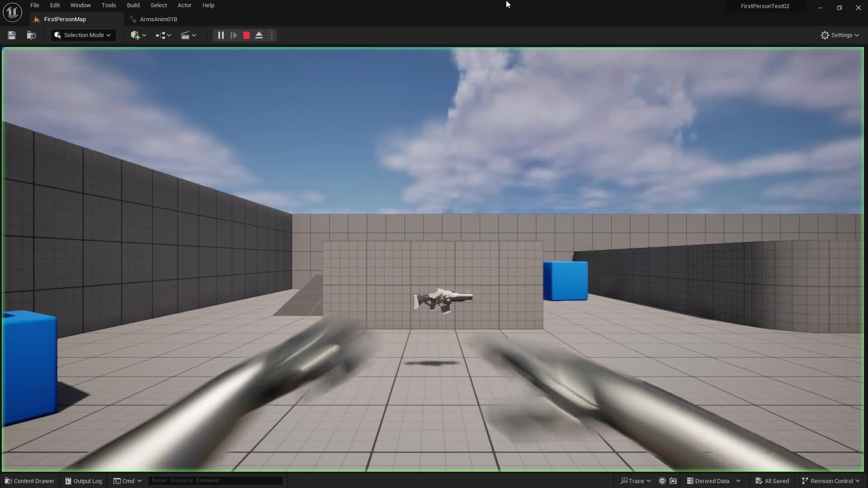Toggle the trace start/stop circle icon

662,481
